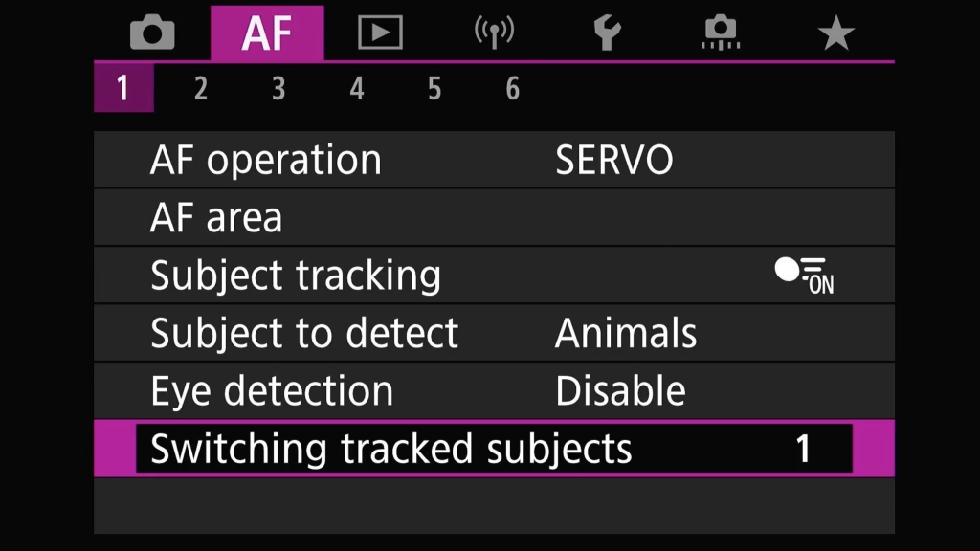980x551 pixels.
Task: Open the playback menu tab icon
Action: (x=380, y=33)
